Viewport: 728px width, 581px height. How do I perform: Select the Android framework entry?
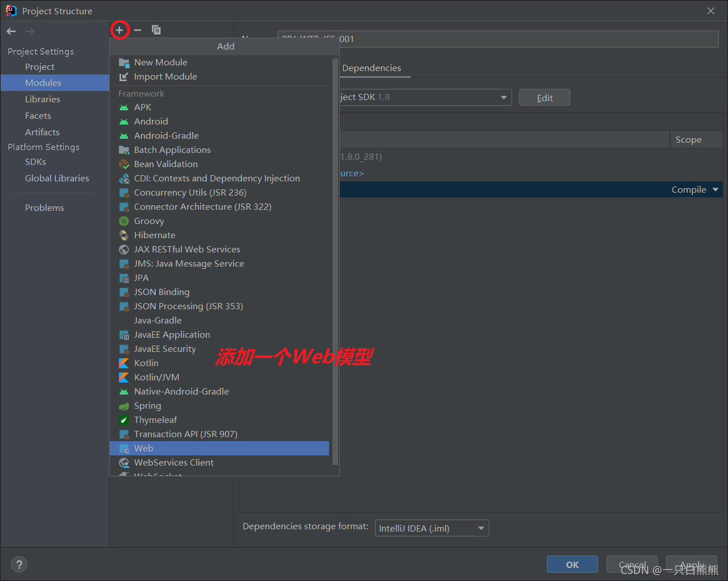219,122
